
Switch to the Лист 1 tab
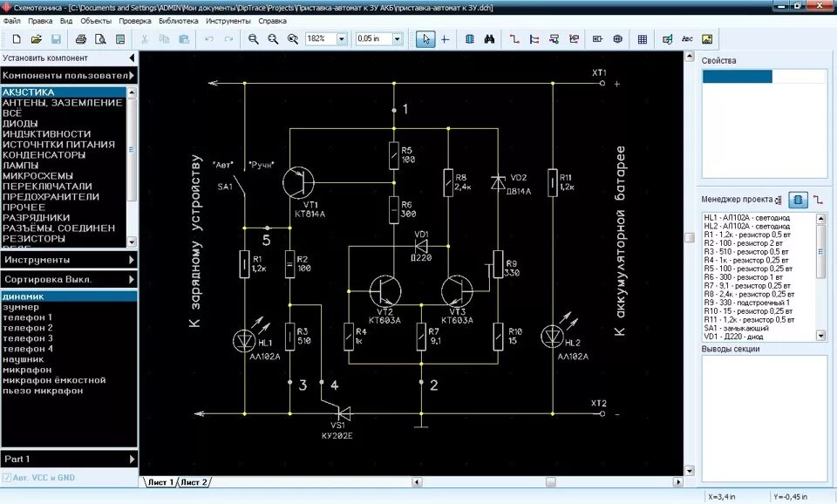(160, 482)
